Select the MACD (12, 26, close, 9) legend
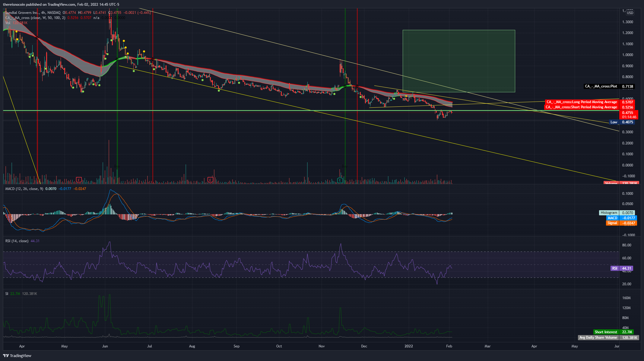 click(x=24, y=189)
